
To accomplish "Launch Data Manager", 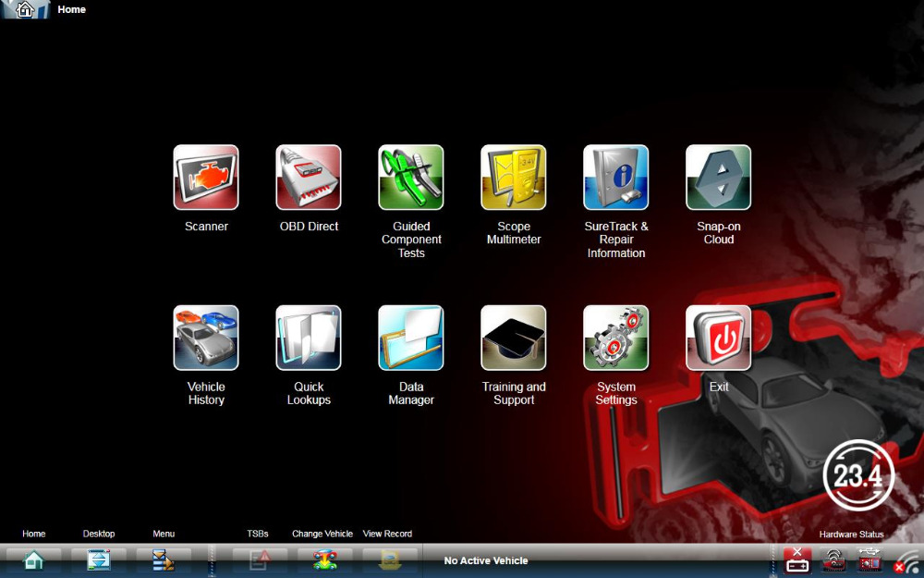I will point(411,338).
